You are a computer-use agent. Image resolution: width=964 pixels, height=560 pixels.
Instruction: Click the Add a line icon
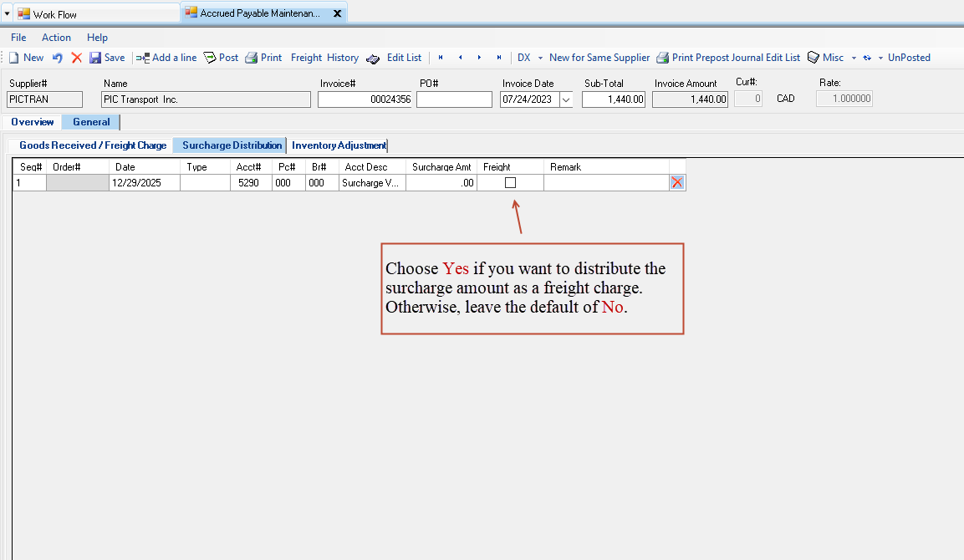click(143, 58)
